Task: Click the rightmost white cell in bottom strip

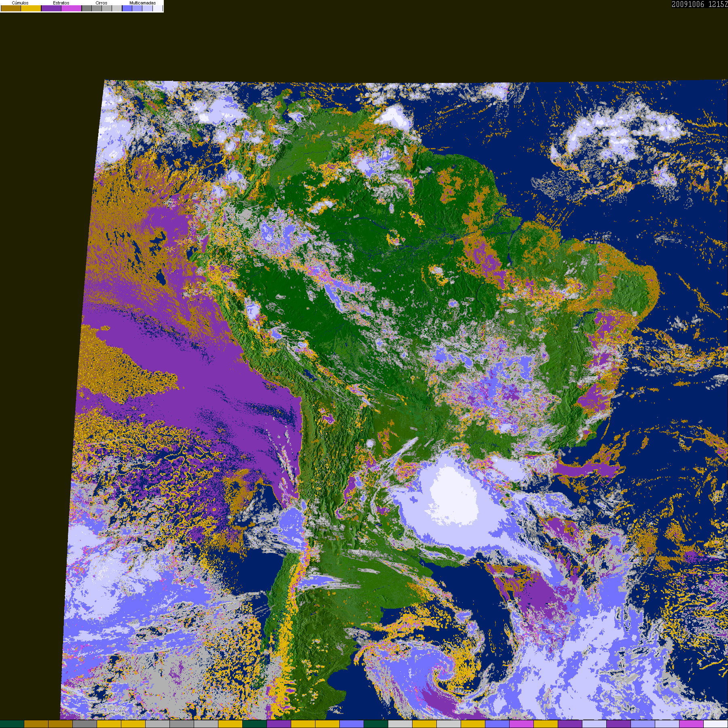Action: [715, 724]
